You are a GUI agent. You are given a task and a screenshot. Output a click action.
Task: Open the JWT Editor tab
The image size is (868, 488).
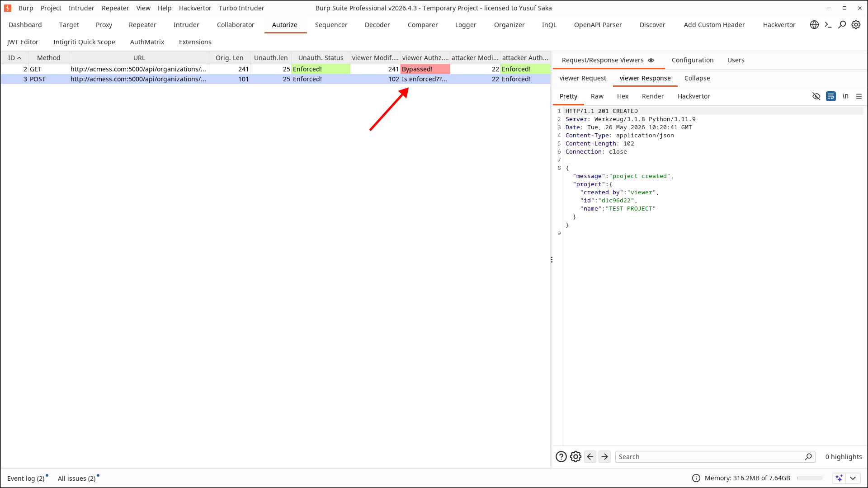coord(23,42)
